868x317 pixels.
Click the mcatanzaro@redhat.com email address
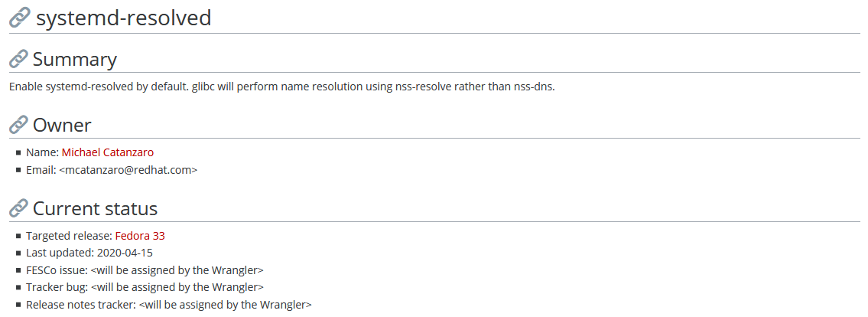pyautogui.click(x=128, y=170)
